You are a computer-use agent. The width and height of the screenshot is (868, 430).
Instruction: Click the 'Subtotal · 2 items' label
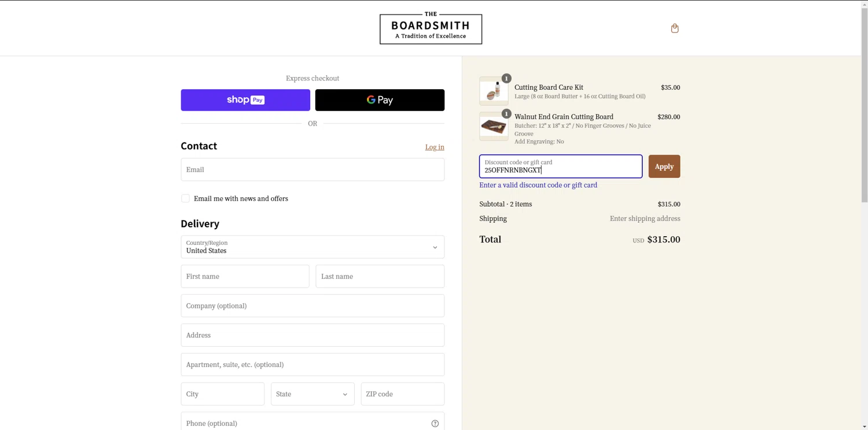505,204
